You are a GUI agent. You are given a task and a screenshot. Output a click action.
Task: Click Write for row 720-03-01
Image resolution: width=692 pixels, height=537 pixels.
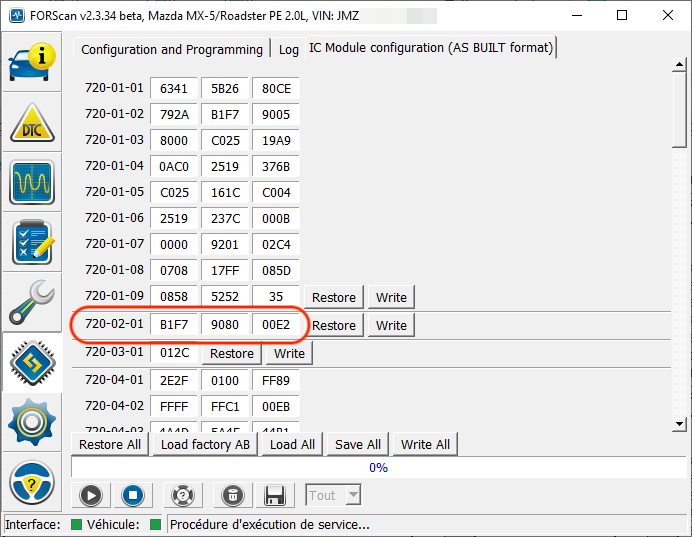pos(289,353)
